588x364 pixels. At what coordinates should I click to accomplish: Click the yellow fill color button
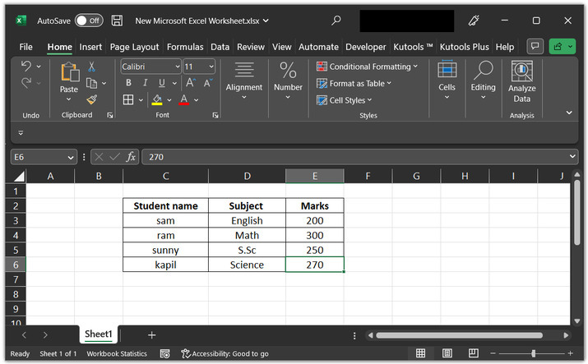[x=156, y=99]
